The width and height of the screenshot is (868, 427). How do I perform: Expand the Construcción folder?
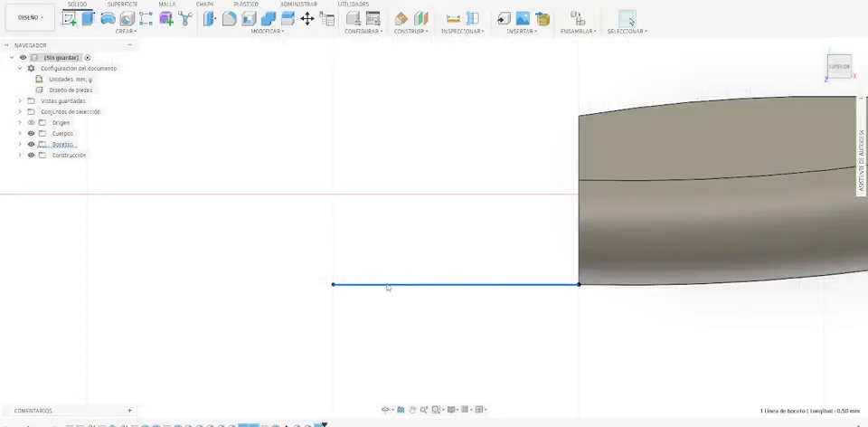point(20,155)
